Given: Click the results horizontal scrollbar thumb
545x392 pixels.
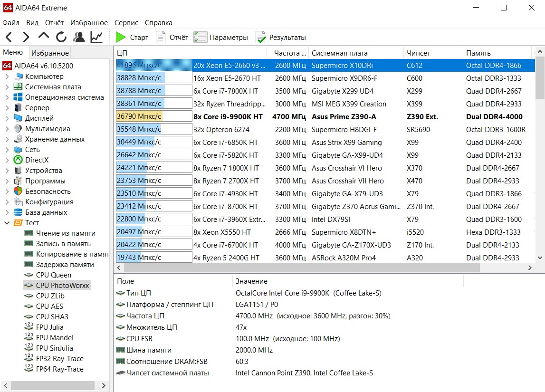Looking at the screenshot, I should pyautogui.click(x=302, y=268).
